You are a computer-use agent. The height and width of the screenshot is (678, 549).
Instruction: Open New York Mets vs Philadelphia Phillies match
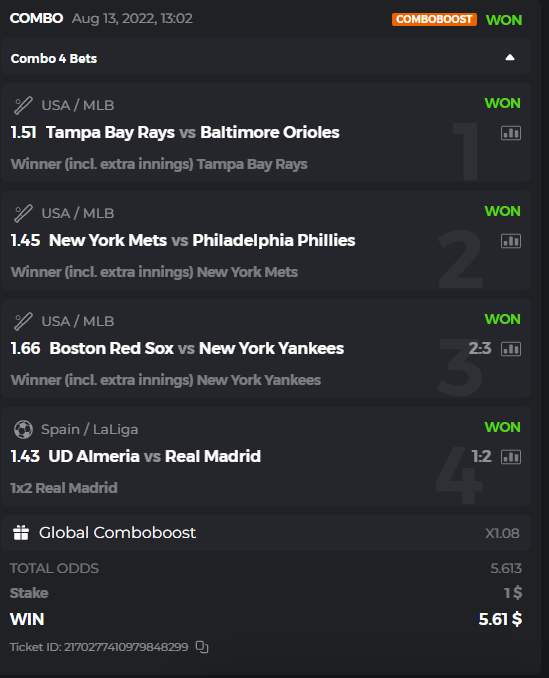point(202,240)
